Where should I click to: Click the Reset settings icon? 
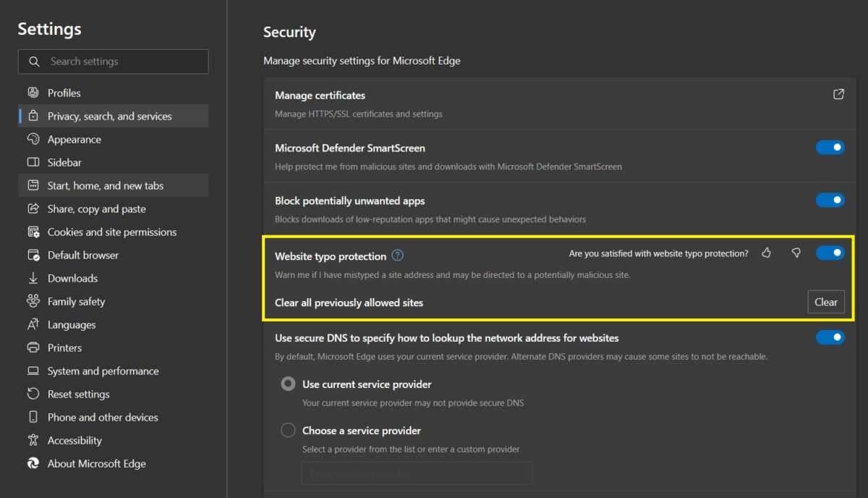pyautogui.click(x=33, y=394)
